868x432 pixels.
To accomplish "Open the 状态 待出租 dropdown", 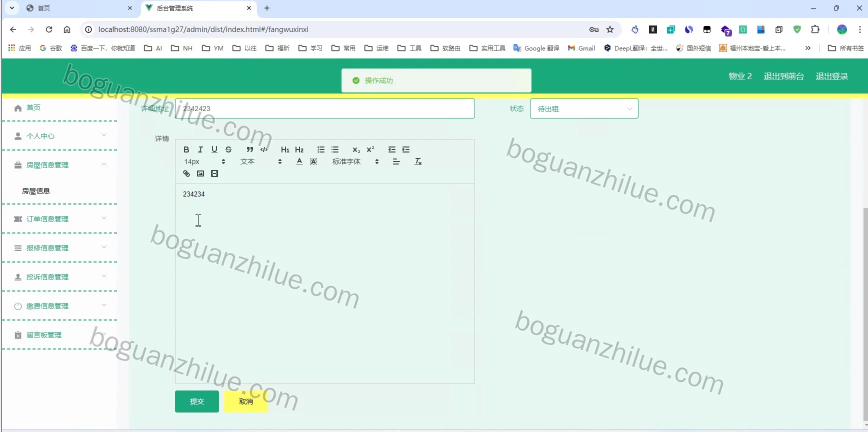I will pyautogui.click(x=584, y=108).
